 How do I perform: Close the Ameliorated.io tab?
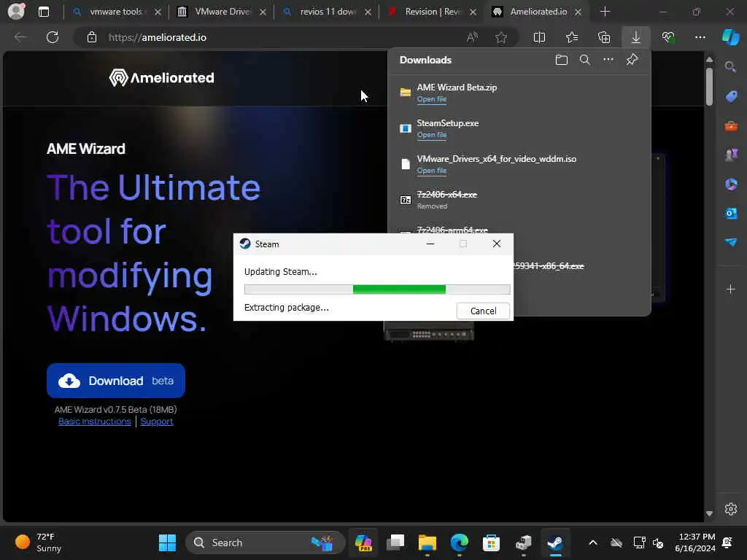point(578,12)
